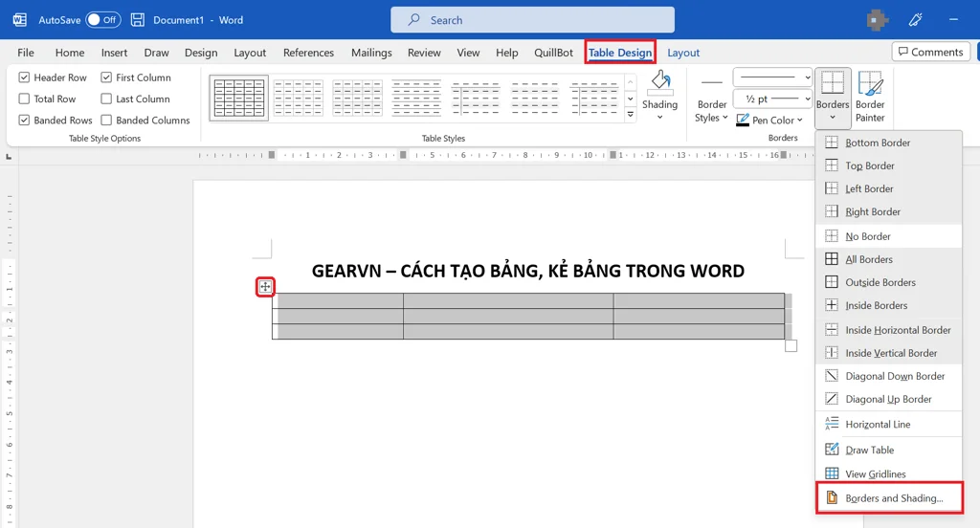Screen dimensions: 980x528
Task: Click the Left Border icon
Action: click(832, 188)
